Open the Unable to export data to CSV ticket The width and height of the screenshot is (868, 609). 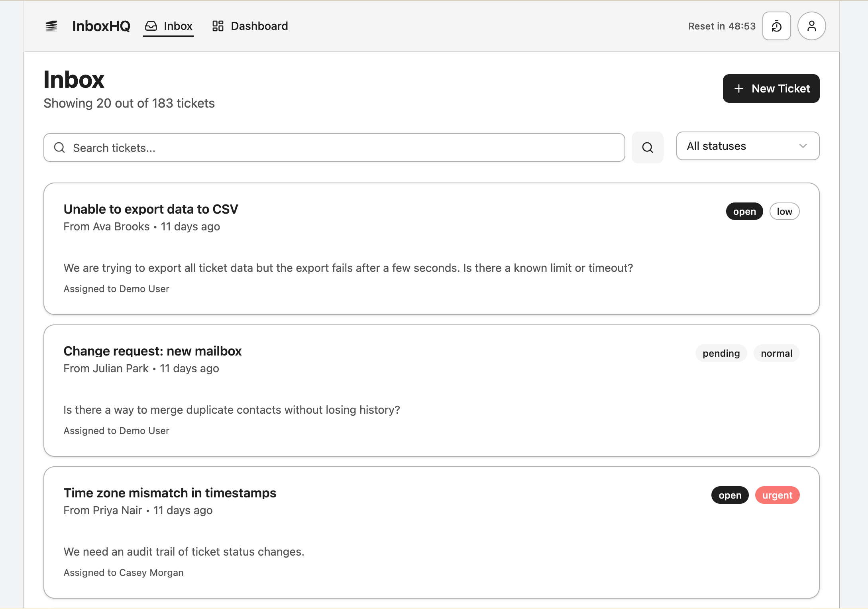tap(151, 209)
